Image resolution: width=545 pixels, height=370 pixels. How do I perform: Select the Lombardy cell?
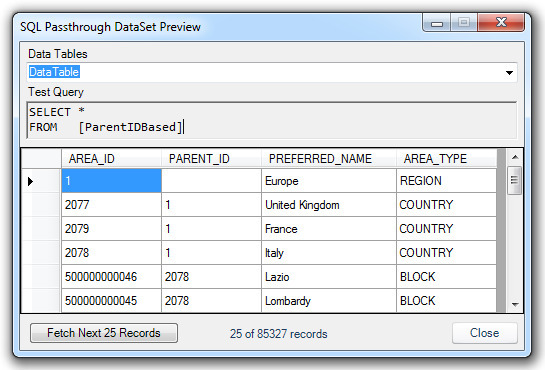[x=329, y=301]
